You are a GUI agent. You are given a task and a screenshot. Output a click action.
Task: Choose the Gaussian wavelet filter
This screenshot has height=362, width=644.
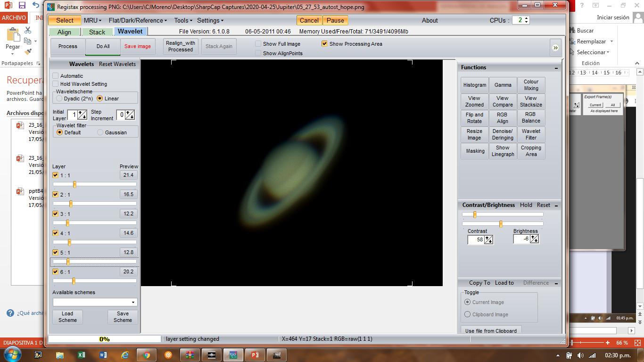[100, 132]
